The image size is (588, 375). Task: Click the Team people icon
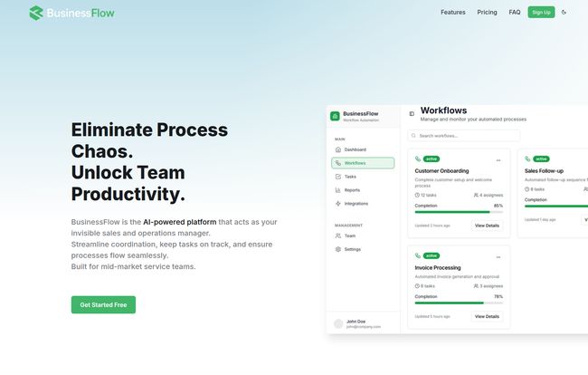tap(338, 236)
